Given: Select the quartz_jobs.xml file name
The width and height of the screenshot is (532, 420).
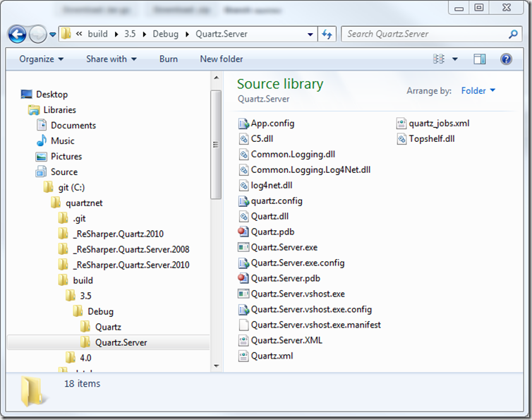Looking at the screenshot, I should pyautogui.click(x=439, y=124).
